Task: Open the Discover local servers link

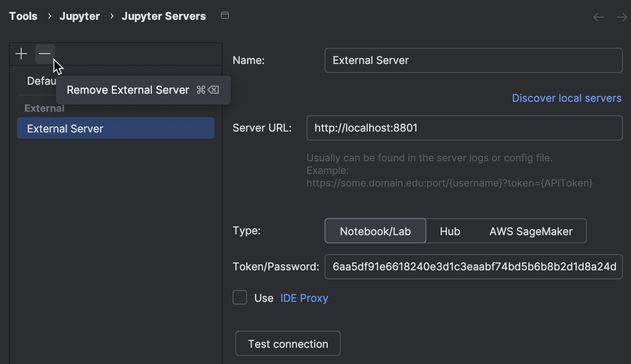Action: (567, 98)
